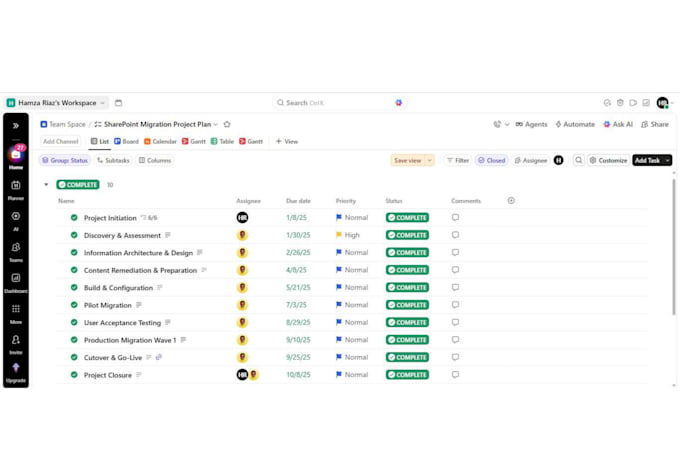Open Planner in the left sidebar
This screenshot has width=680, height=459.
(16, 190)
